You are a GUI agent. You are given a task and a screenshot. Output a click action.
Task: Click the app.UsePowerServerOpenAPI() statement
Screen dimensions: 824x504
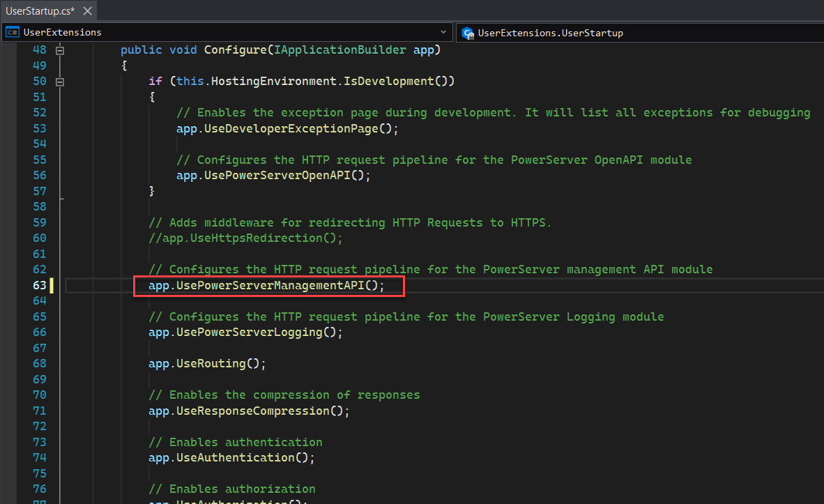coord(273,176)
